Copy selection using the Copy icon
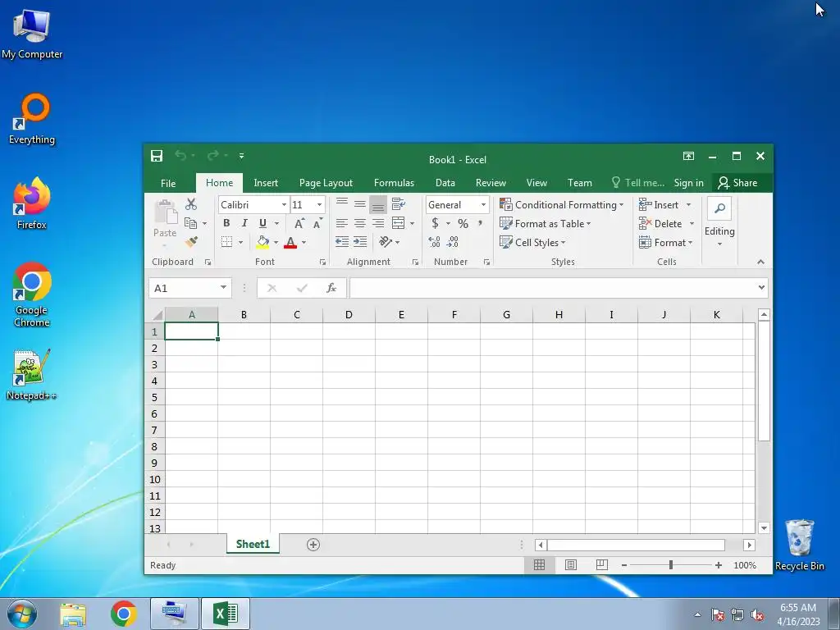This screenshot has height=630, width=840. (x=190, y=223)
